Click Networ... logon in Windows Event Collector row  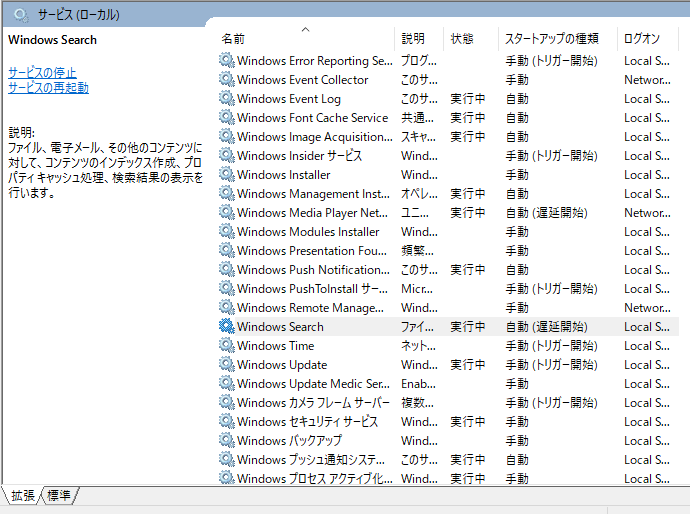click(647, 80)
